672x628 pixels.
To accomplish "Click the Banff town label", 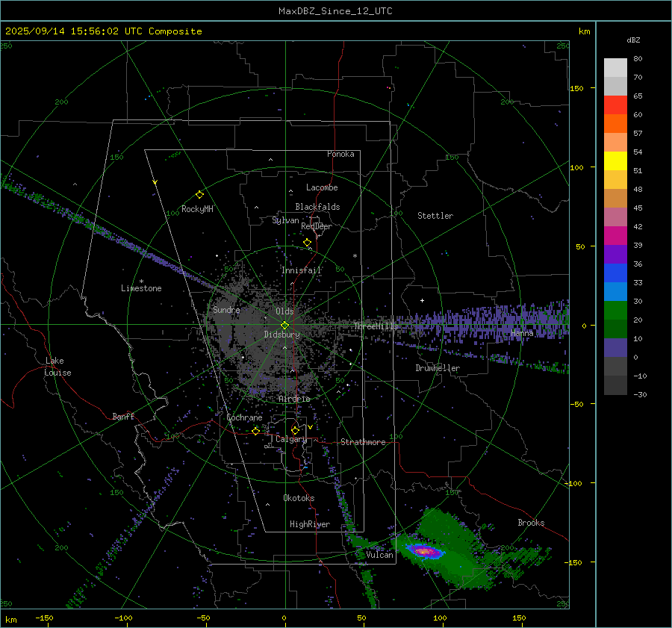I will [x=123, y=416].
